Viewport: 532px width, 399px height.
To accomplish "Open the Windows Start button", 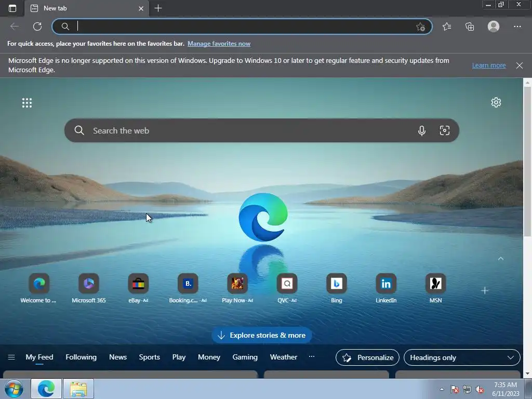I will click(x=14, y=389).
